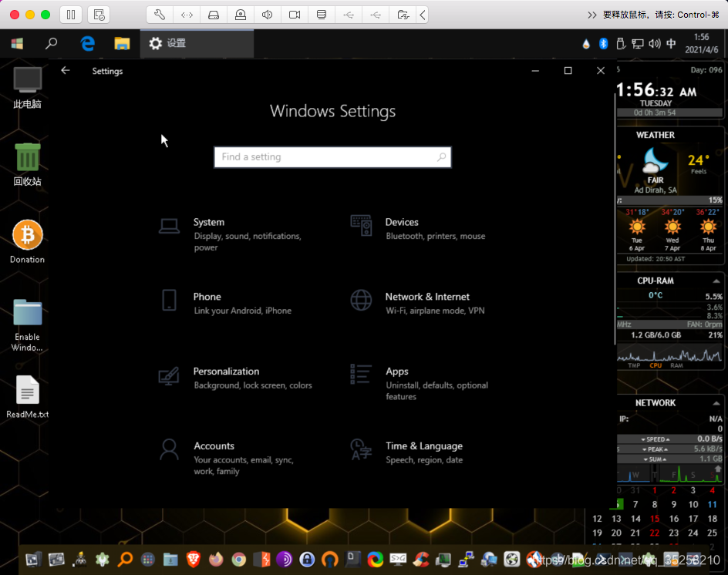Open the 回收站 recycle bin

click(28, 165)
